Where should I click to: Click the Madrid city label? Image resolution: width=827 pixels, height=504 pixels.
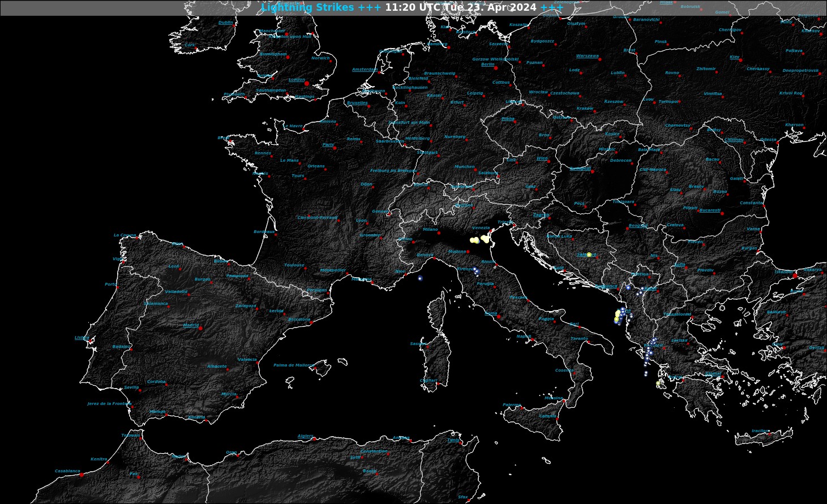(x=191, y=325)
